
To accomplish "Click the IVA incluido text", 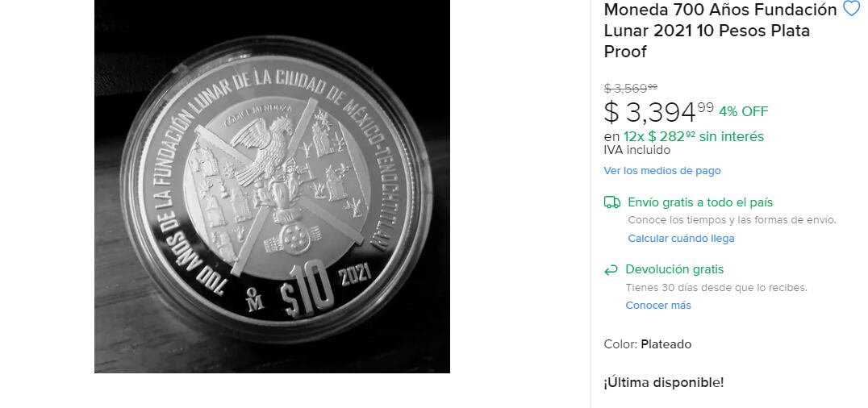I will (x=637, y=151).
